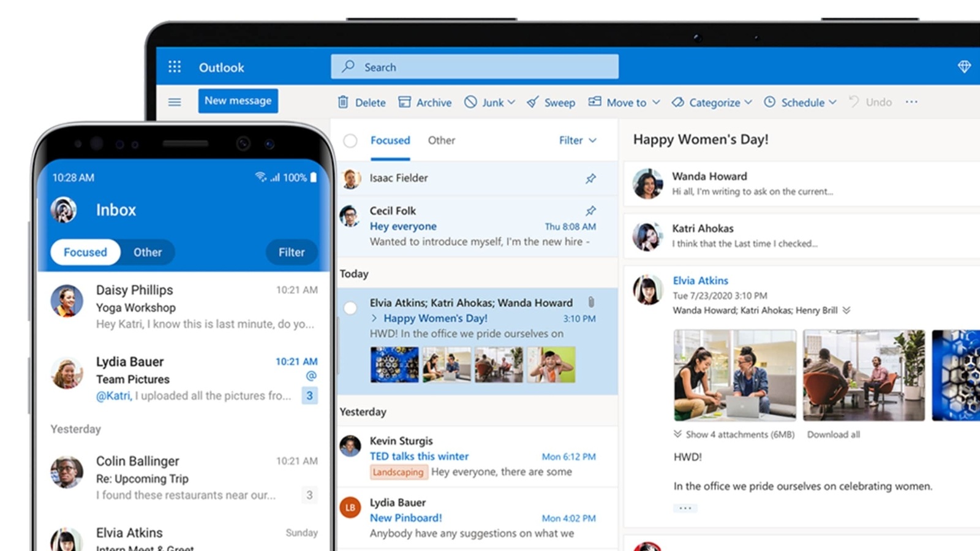Image resolution: width=980 pixels, height=551 pixels.
Task: Open the two women with laptop photo
Action: click(735, 375)
